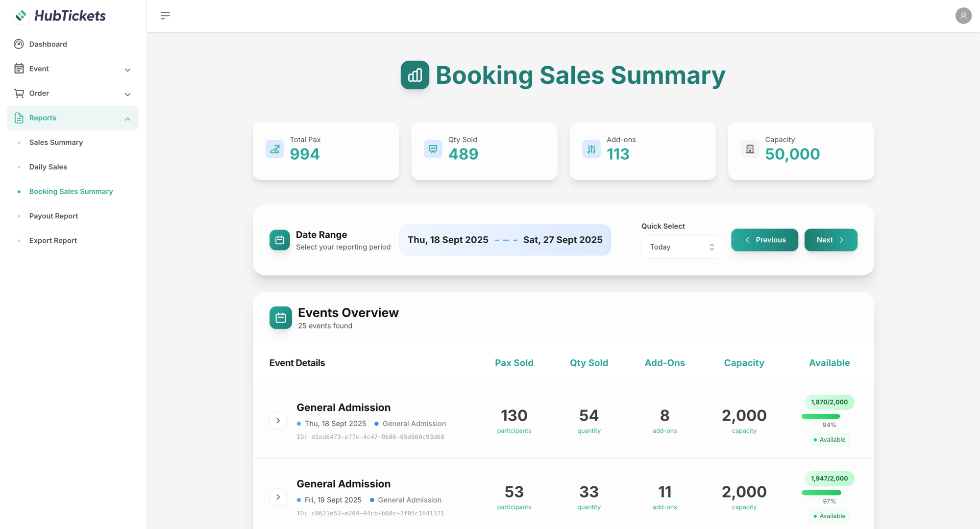This screenshot has height=529, width=980.
Task: Expand the Order menu in sidebar
Action: tap(73, 93)
